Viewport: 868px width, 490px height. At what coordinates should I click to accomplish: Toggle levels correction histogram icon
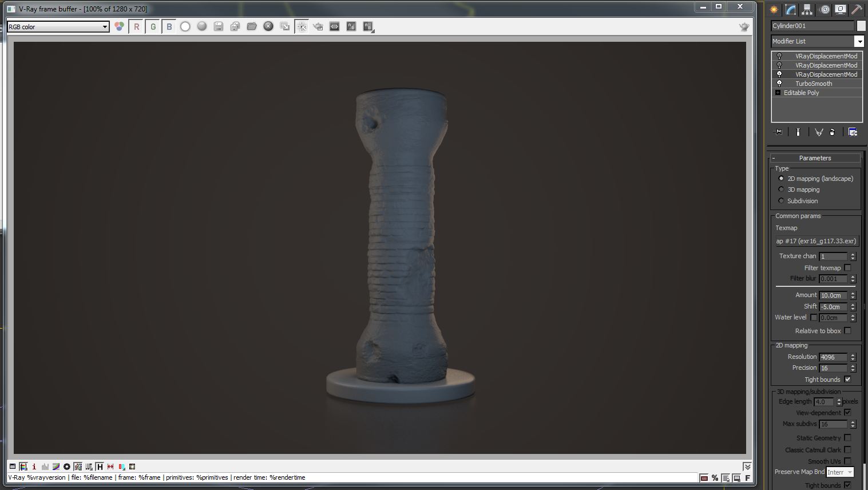pyautogui.click(x=45, y=467)
